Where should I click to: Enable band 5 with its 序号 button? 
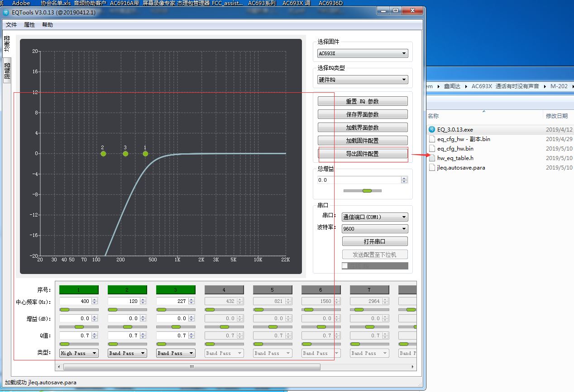(273, 290)
